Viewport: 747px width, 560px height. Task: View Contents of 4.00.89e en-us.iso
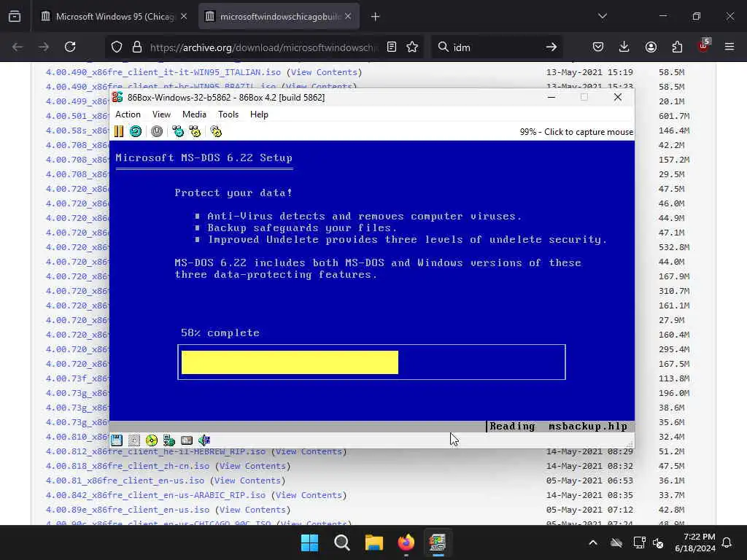(252, 510)
